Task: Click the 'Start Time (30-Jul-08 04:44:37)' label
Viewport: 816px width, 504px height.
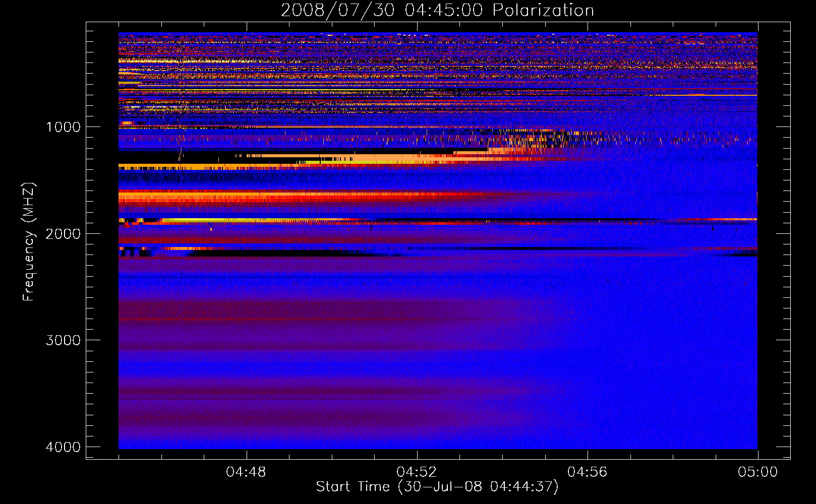Action: point(437,487)
